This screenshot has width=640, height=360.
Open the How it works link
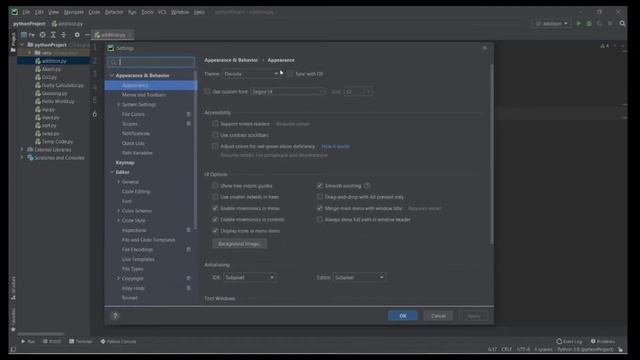(336, 146)
